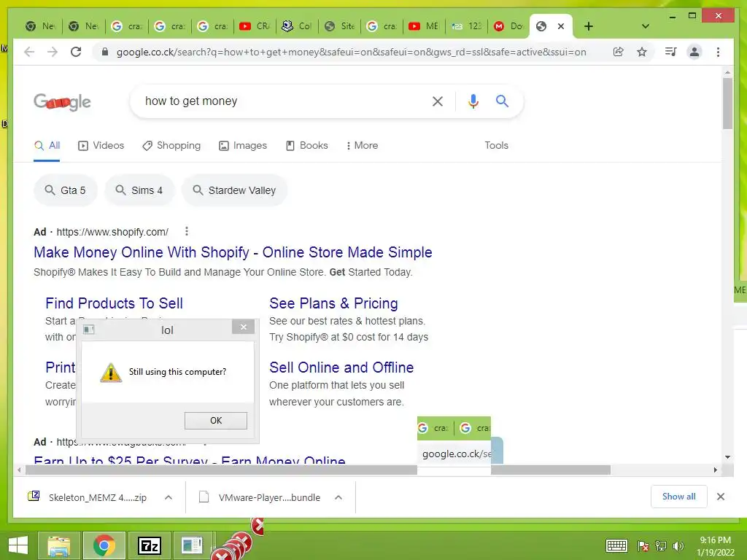Open See Plans & Pricing link
Screen dimensions: 747x560
333,303
